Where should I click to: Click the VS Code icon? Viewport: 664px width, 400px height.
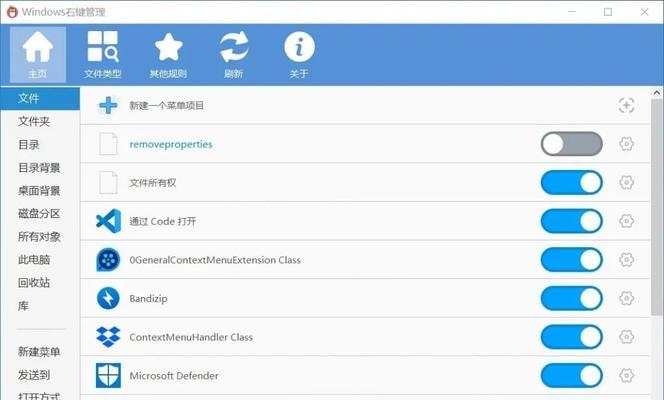(108, 221)
